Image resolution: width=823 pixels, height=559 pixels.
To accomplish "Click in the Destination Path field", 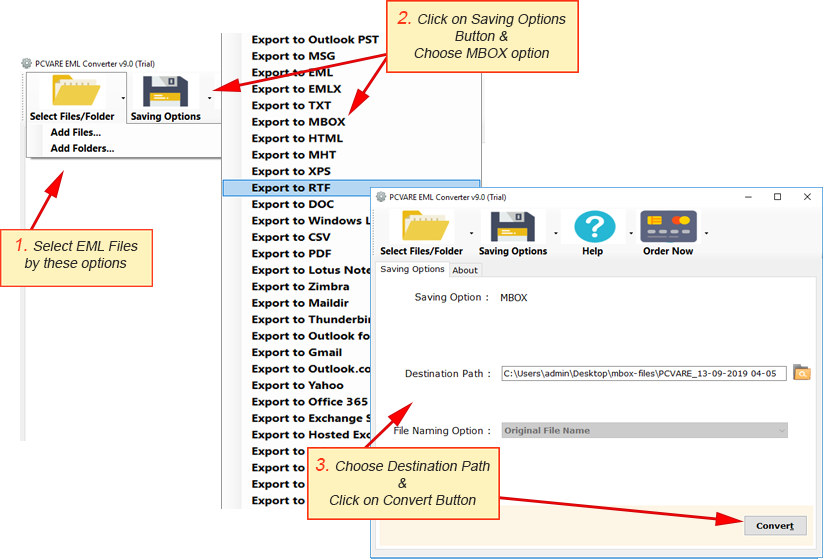I will (x=644, y=373).
